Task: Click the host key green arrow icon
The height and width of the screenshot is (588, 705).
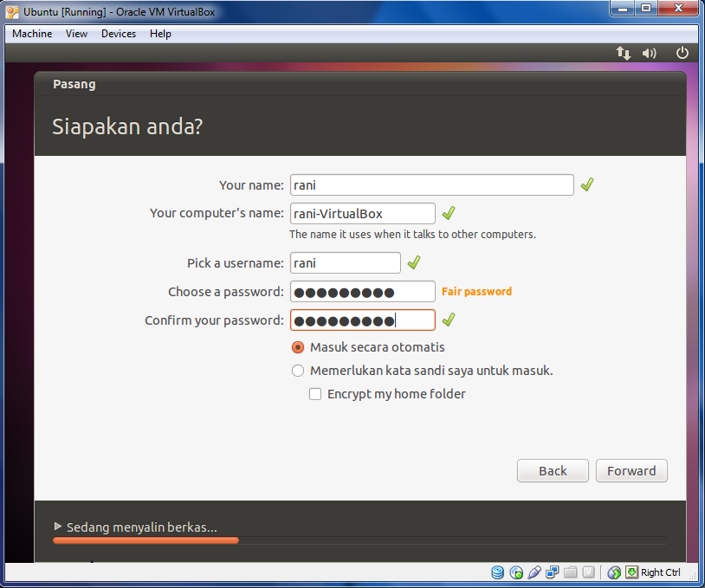Action: coord(631,572)
